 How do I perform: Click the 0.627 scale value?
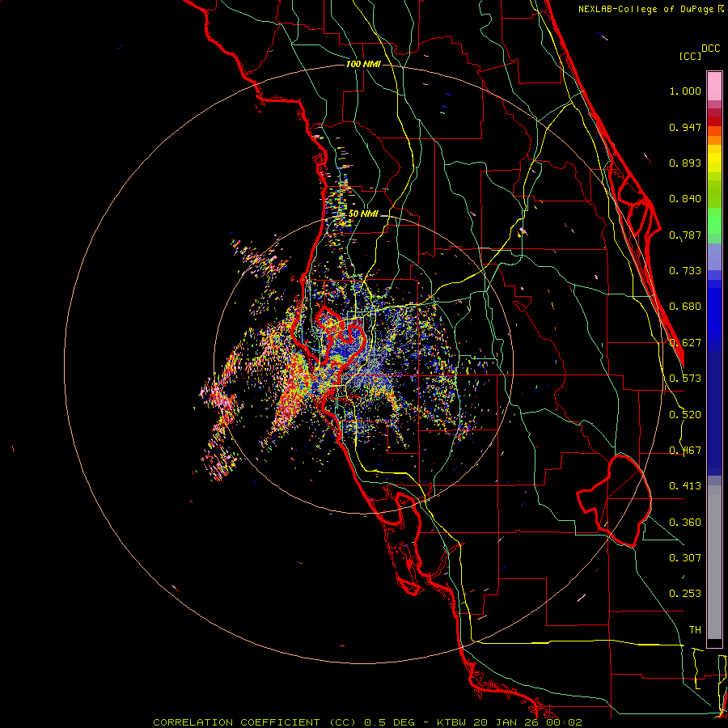(x=685, y=343)
